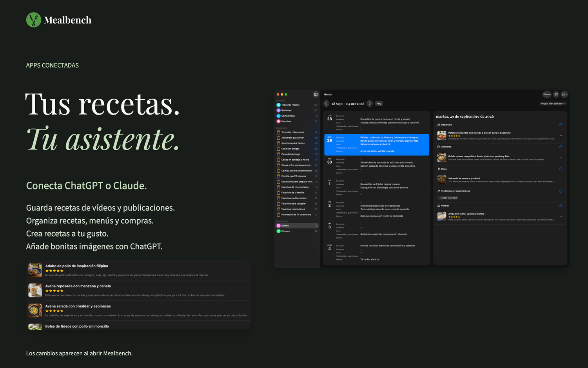The width and height of the screenshot is (588, 368).
Task: Select the Todas las colecciones row
Action: click(x=297, y=132)
